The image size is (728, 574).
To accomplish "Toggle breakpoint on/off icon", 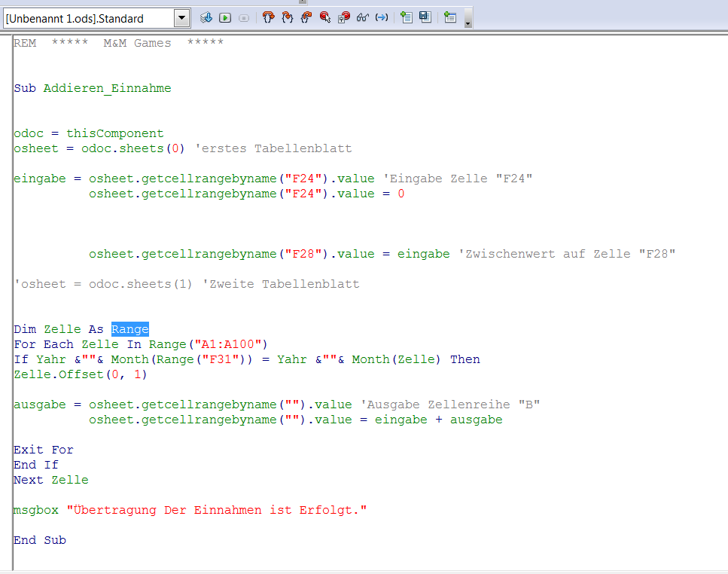I will (324, 17).
